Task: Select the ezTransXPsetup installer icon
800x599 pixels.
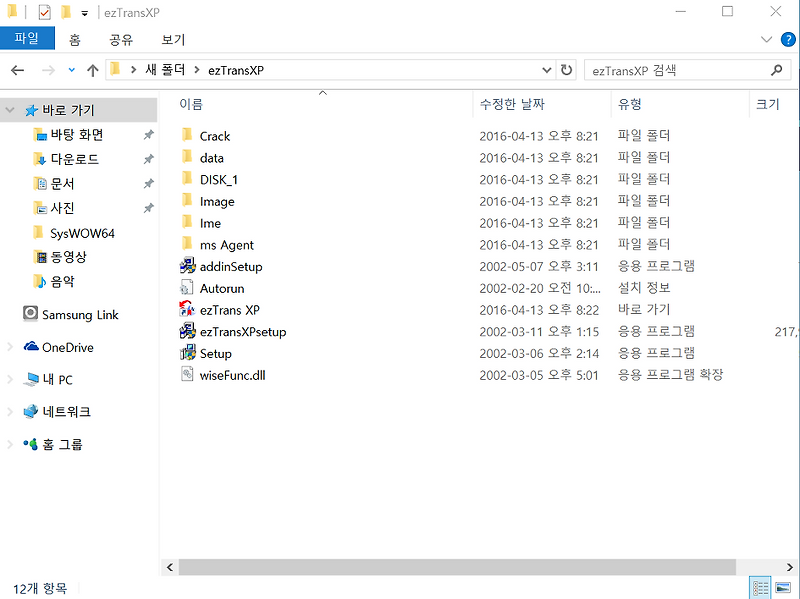Action: pos(187,331)
